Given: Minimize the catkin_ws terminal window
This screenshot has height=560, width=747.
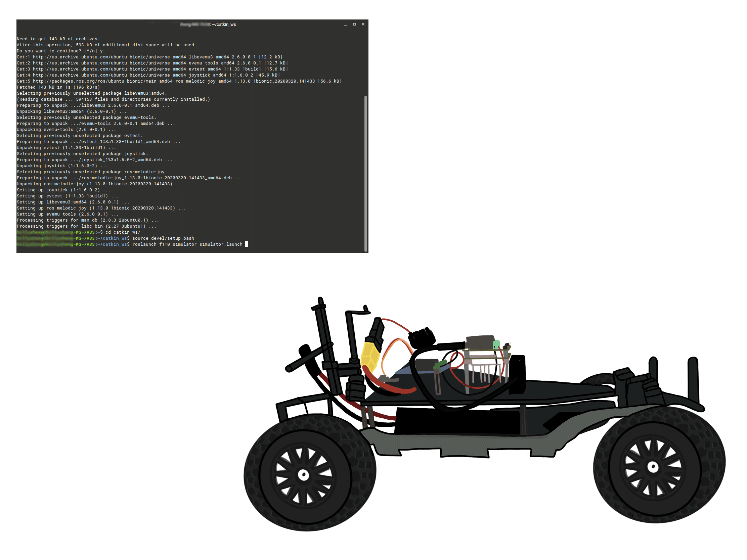Looking at the screenshot, I should pyautogui.click(x=346, y=24).
